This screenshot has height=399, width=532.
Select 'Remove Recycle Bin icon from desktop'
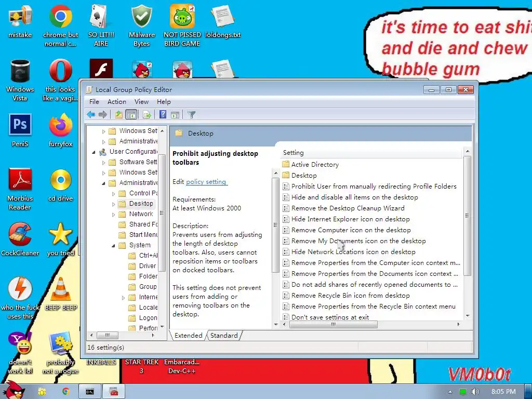(351, 295)
